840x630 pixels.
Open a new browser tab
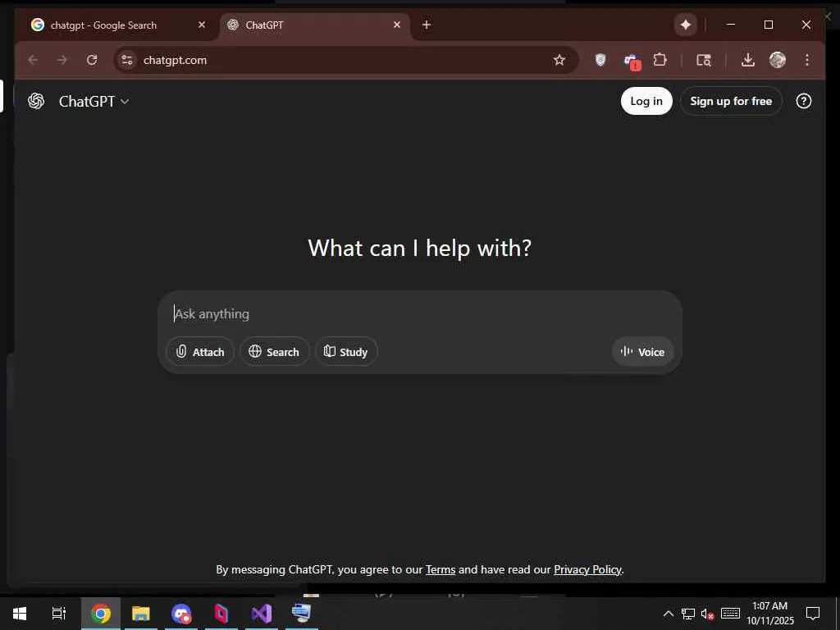click(427, 25)
